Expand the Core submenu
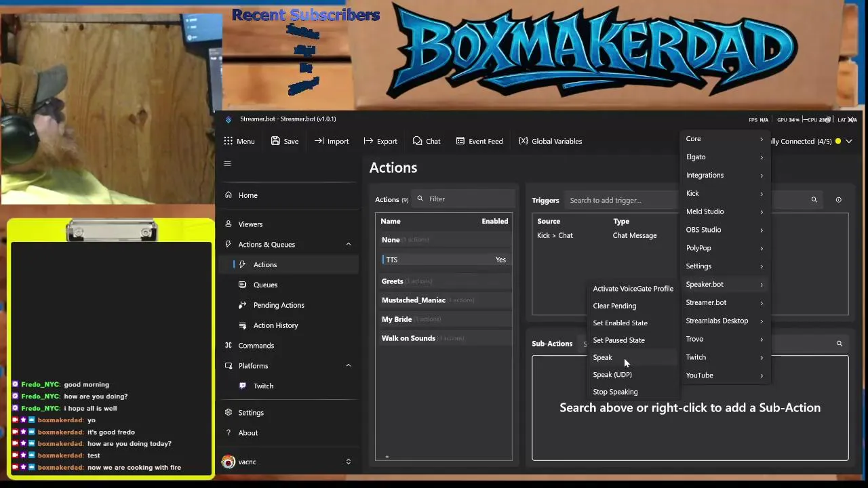The width and height of the screenshot is (868, 488). 725,139
